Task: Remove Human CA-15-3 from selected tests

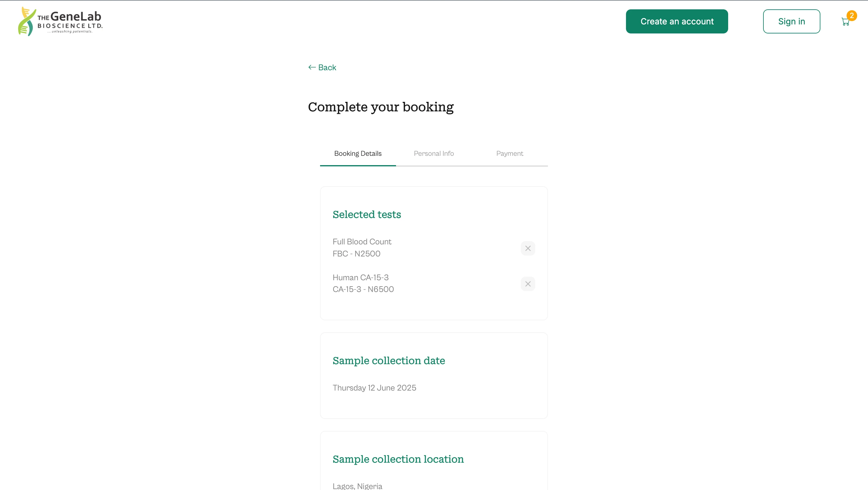Action: coord(528,284)
